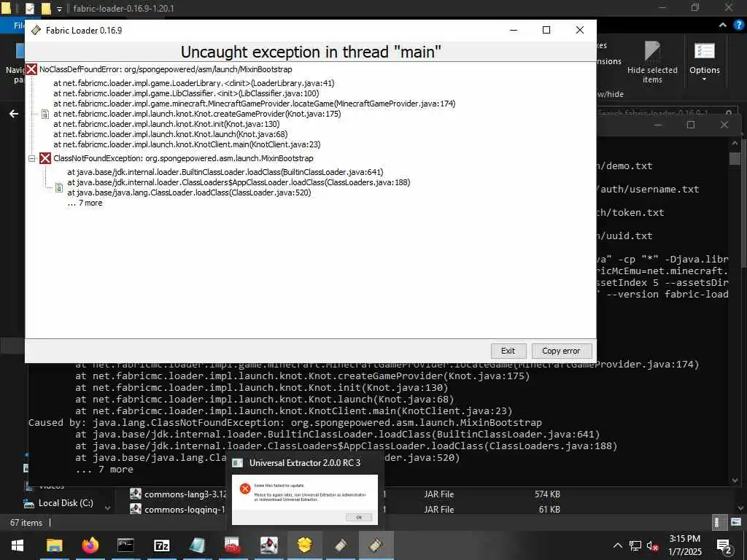
Task: Open Options in the File Explorer ribbon
Action: click(x=705, y=61)
